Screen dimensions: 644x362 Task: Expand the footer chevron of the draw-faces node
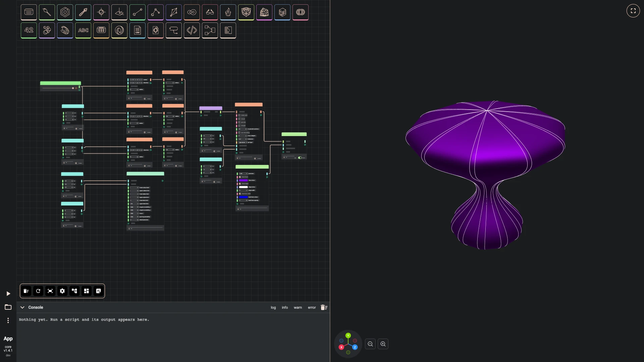pyautogui.click(x=240, y=209)
